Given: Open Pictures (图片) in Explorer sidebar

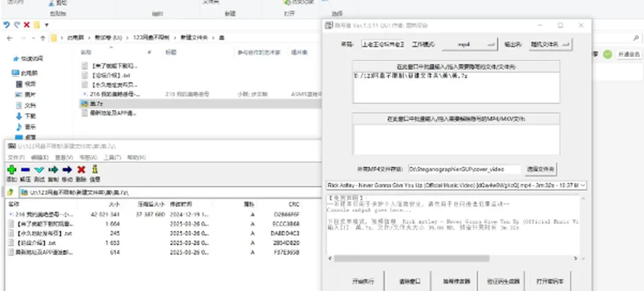Looking at the screenshot, I should 25,95.
